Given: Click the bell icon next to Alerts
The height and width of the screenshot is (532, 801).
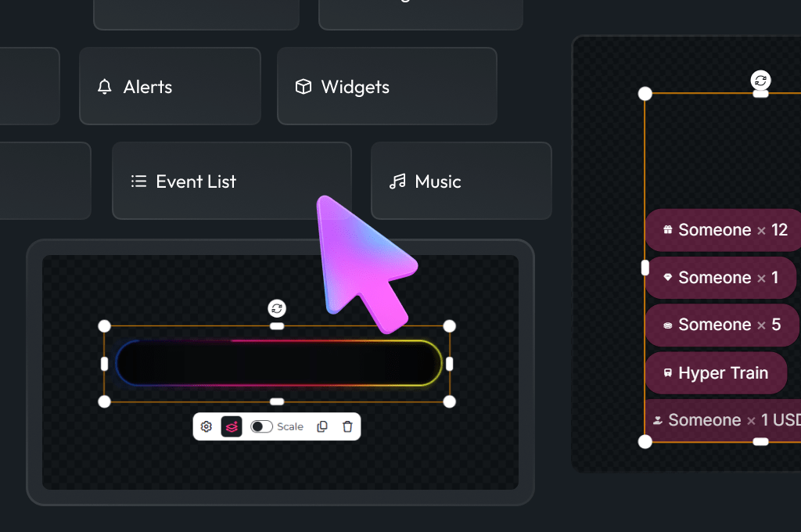Looking at the screenshot, I should tap(105, 86).
